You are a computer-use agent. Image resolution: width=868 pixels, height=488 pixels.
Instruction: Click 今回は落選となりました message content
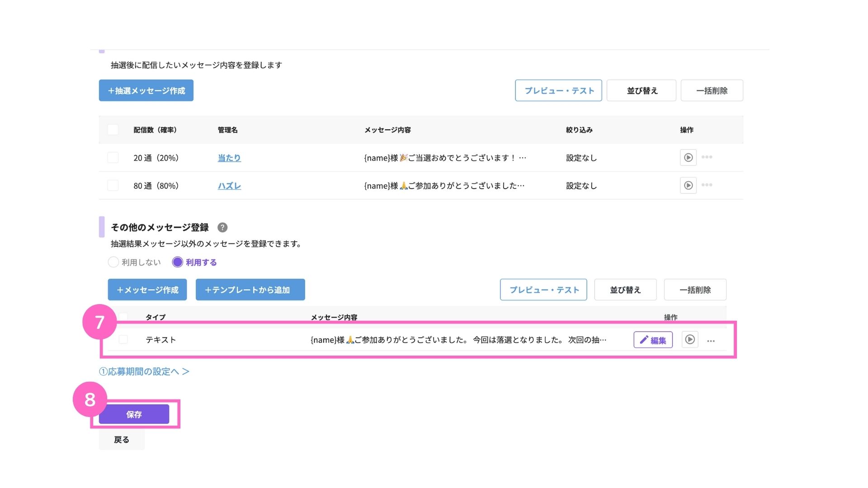[x=458, y=340]
